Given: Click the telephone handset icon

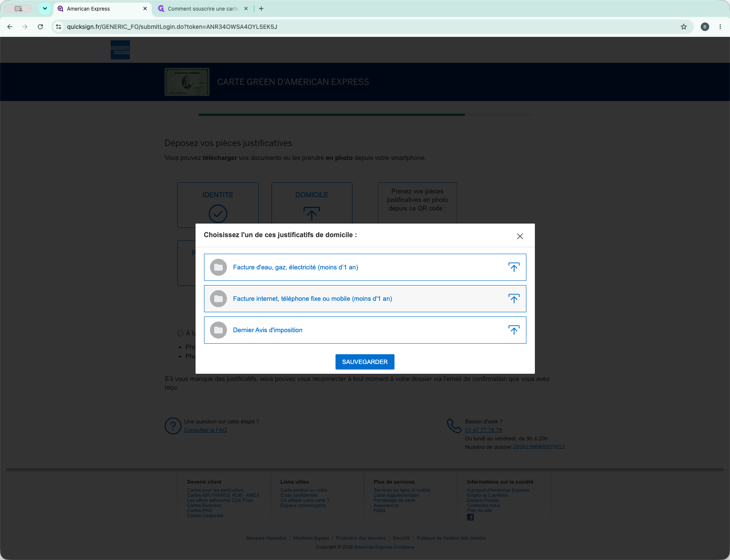Looking at the screenshot, I should click(x=454, y=426).
